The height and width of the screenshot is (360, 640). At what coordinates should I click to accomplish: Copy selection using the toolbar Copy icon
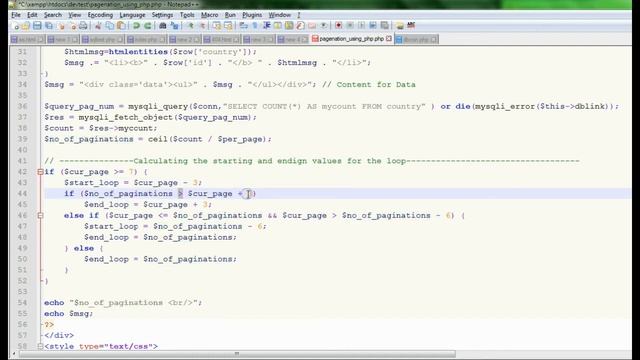[x=110, y=26]
